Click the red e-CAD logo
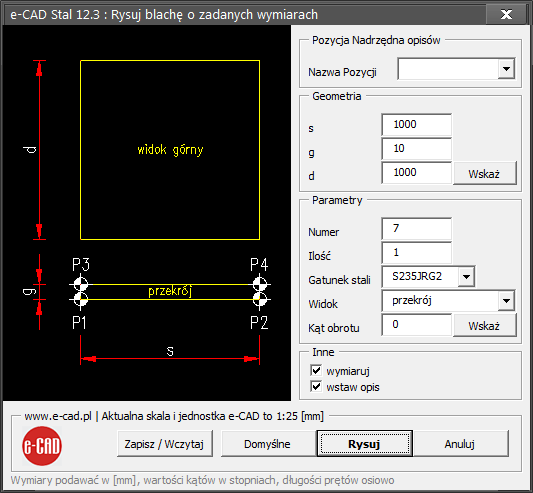Image resolution: width=533 pixels, height=493 pixels. tap(42, 446)
